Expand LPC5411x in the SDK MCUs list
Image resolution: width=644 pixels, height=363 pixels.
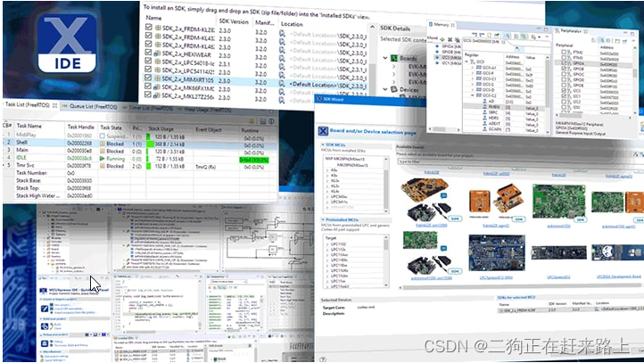click(x=327, y=202)
